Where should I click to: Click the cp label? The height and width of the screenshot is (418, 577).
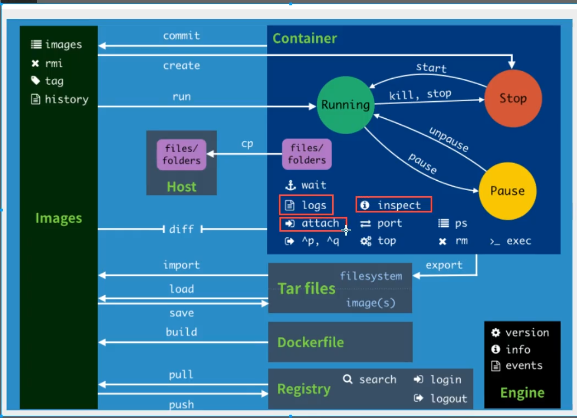coord(247,144)
